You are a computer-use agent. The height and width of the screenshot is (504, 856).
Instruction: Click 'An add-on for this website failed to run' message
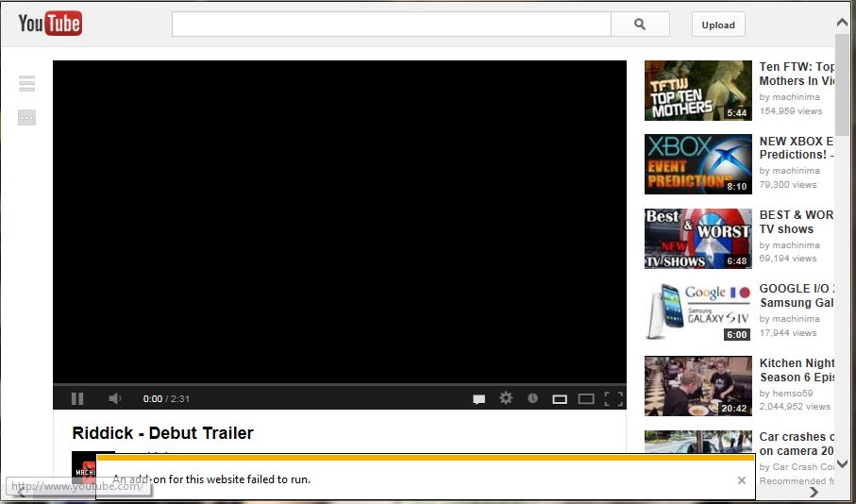click(x=211, y=479)
